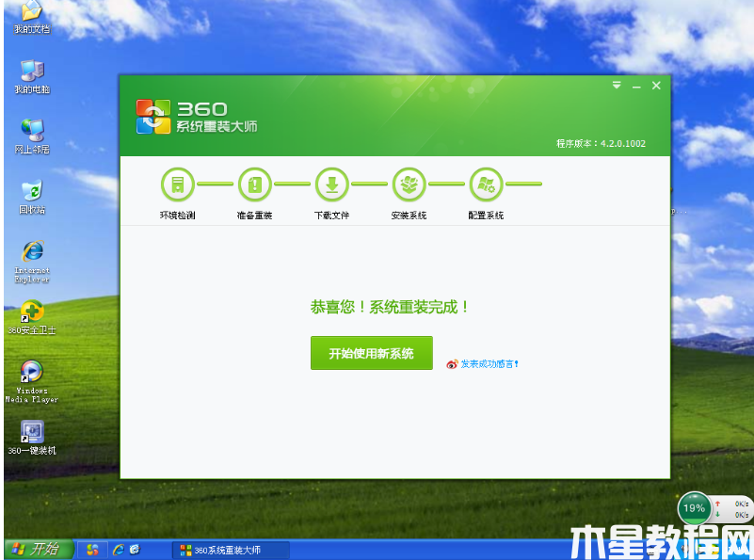Screen dimensions: 754x560
Task: Click the 环境检测 step icon
Action: (178, 184)
